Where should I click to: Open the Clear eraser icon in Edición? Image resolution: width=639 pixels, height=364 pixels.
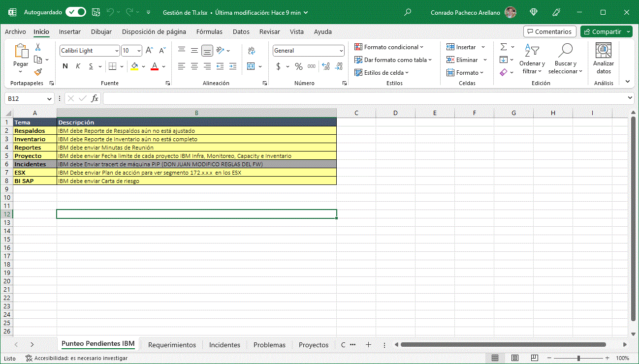tap(504, 72)
